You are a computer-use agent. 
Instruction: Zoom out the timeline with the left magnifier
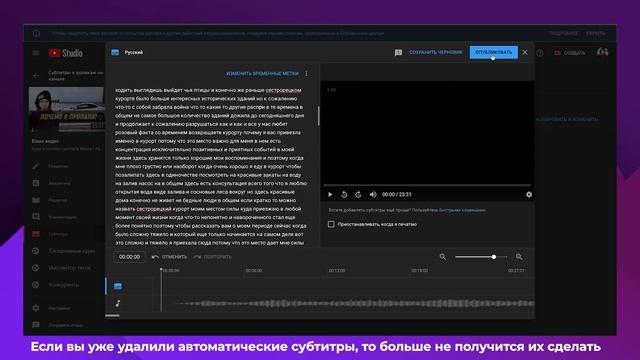point(442,257)
